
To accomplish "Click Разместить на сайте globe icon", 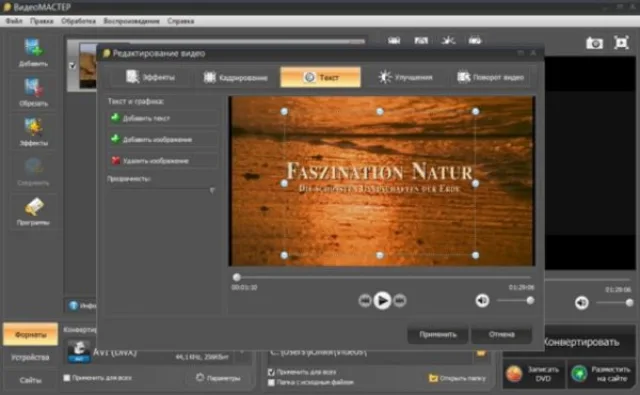I will click(x=579, y=373).
